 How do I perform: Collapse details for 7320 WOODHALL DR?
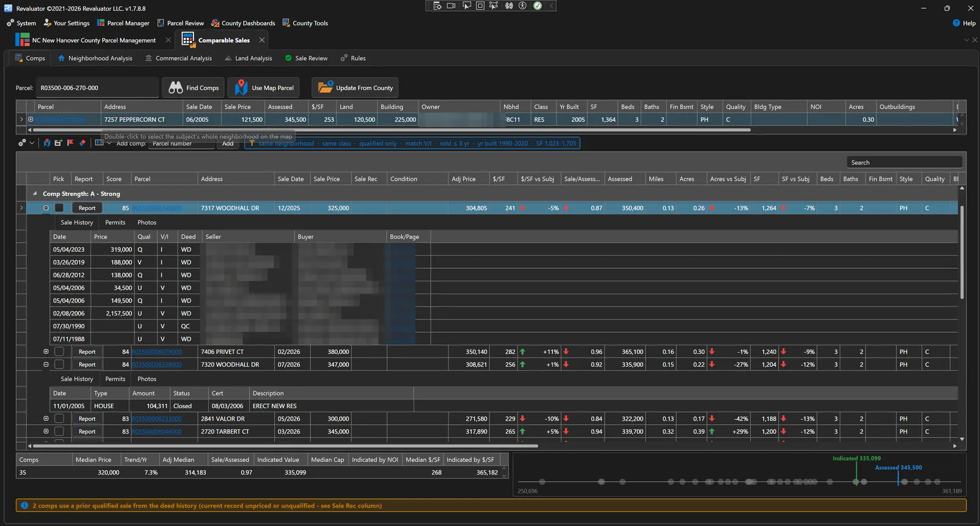46,364
